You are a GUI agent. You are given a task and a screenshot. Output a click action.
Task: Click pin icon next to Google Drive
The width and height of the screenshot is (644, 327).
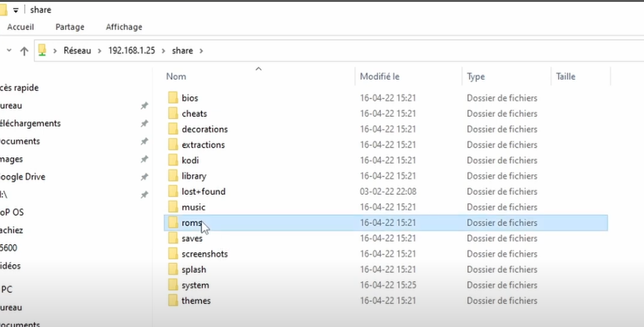[x=144, y=177]
